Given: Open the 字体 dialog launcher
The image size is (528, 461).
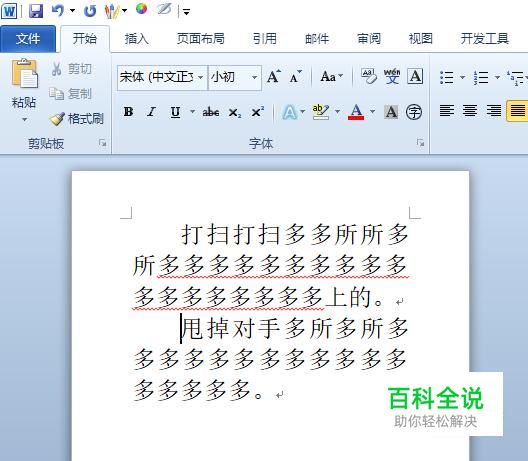Looking at the screenshot, I should point(420,143).
